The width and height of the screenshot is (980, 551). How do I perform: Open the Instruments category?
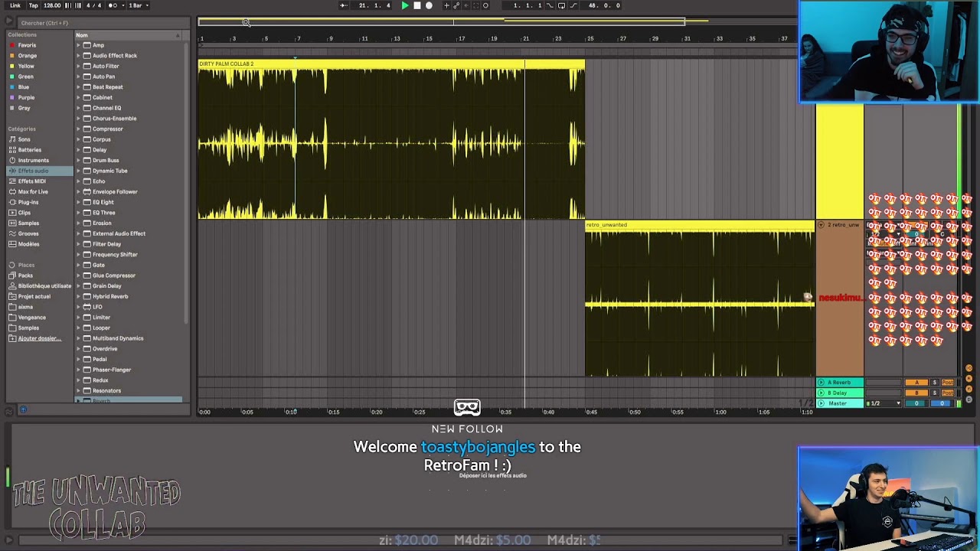(33, 161)
